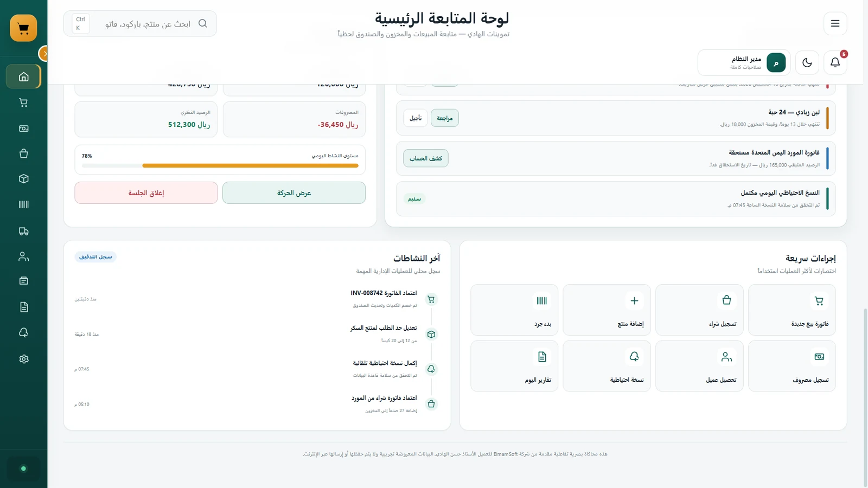The height and width of the screenshot is (488, 868).
Task: Collapse the sidebar with the orange arrow
Action: coord(44,53)
